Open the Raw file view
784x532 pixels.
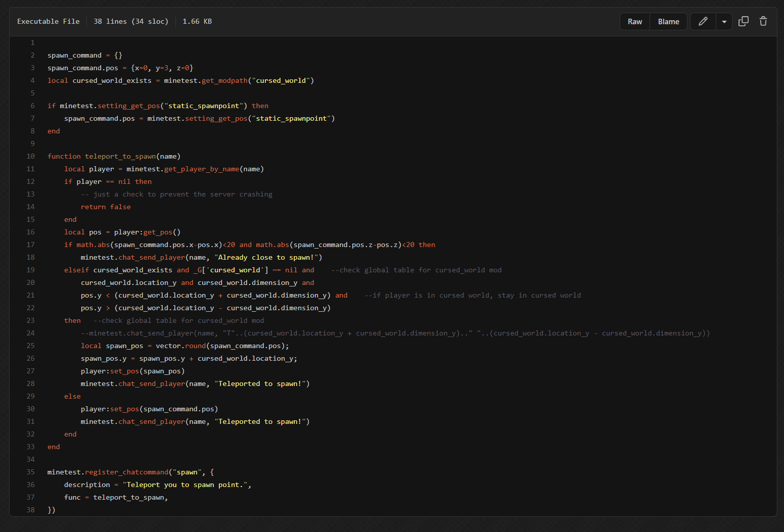click(634, 22)
